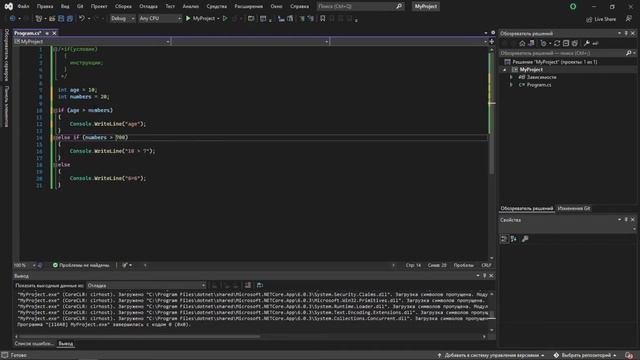
Task: Open the Сборка menu
Action: (x=123, y=6)
